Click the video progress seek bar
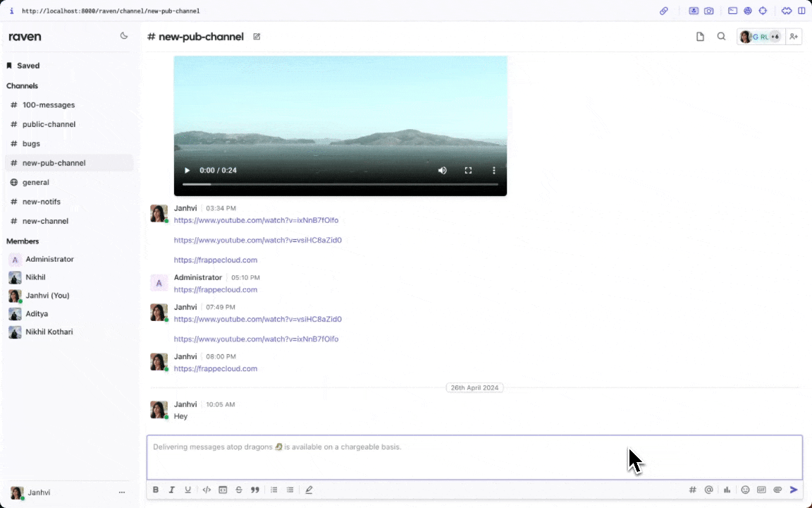The width and height of the screenshot is (812, 508). [x=340, y=184]
